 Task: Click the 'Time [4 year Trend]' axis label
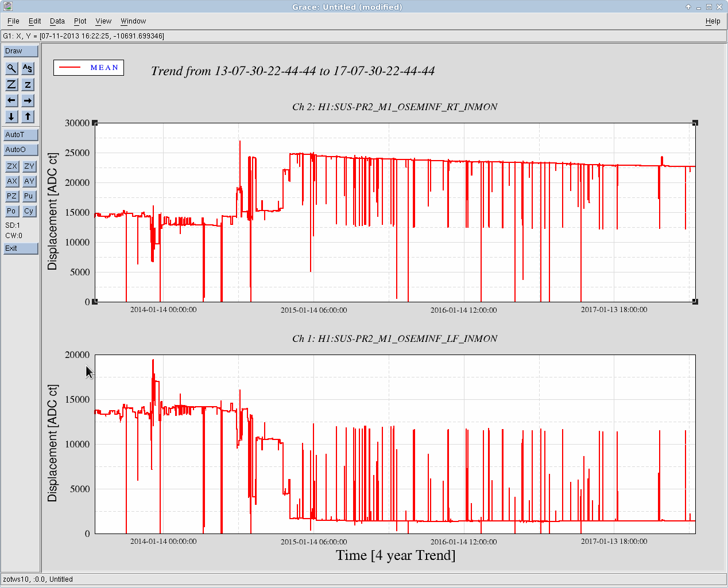click(396, 555)
